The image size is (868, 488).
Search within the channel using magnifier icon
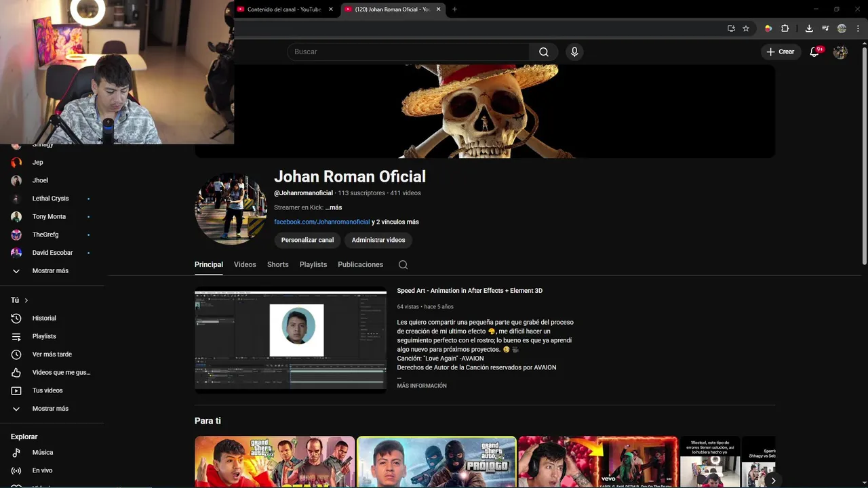[x=403, y=265]
